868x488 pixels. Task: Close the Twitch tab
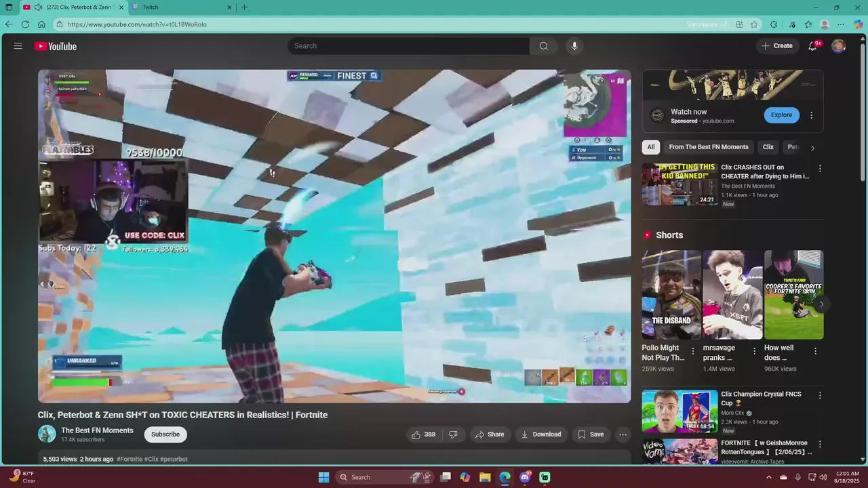pyautogui.click(x=229, y=7)
